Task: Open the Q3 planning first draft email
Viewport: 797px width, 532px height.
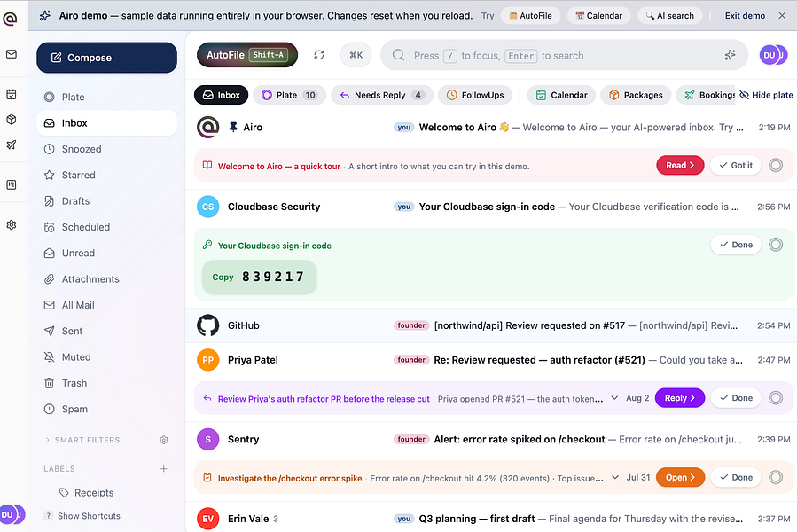Action: pyautogui.click(x=491, y=519)
